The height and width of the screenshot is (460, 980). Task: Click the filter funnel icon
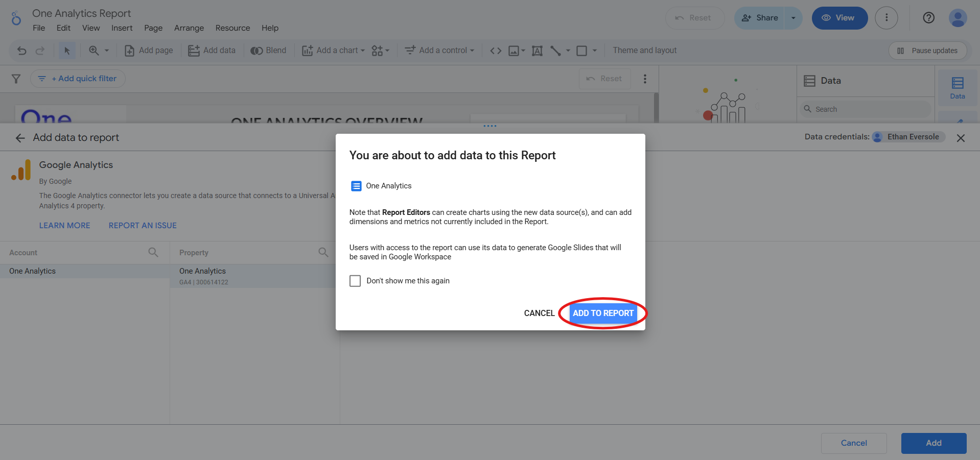pos(16,79)
